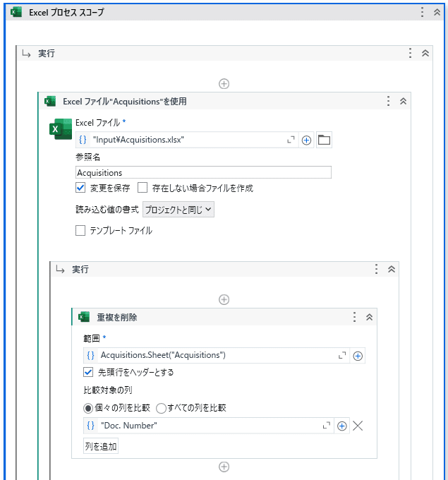Enable 存在しない場合ファイルを作成 checkbox
Screen dimensions: 448x480
pos(143,187)
